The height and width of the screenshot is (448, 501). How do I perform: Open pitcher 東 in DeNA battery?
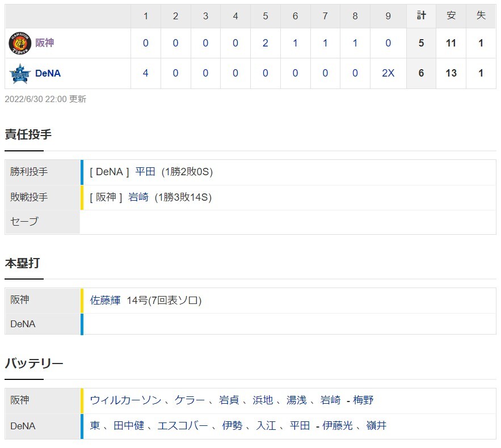coord(95,425)
